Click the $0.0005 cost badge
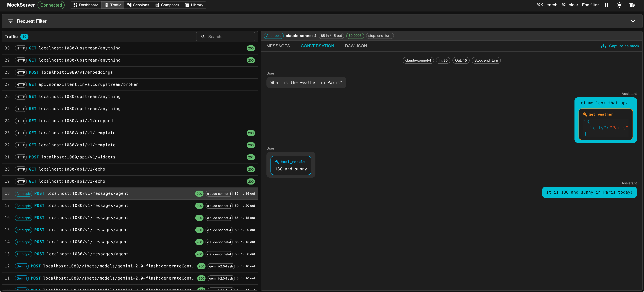The image size is (644, 292). 355,36
